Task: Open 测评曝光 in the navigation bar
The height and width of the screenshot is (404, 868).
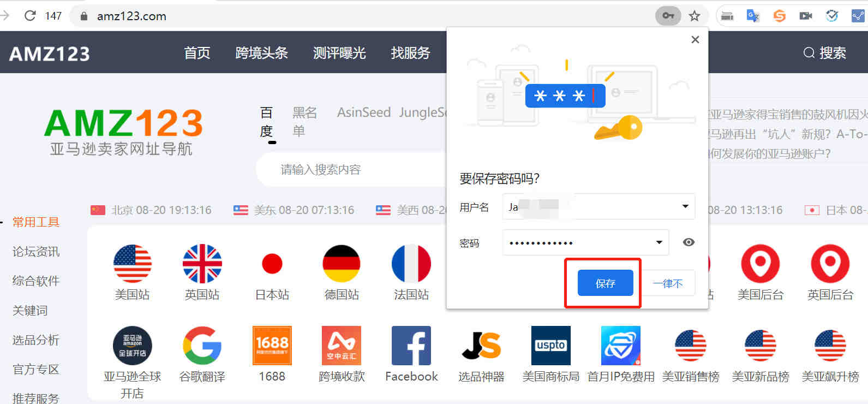Action: (x=339, y=53)
